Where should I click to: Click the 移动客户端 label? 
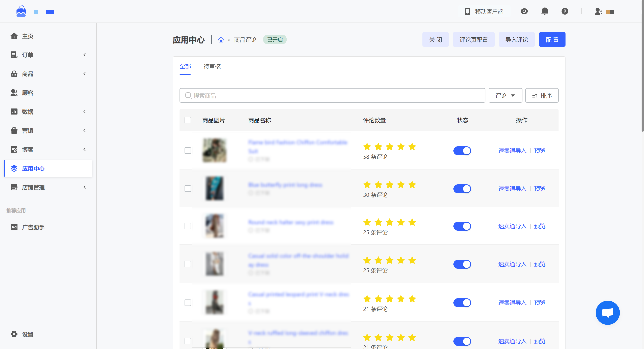489,11
